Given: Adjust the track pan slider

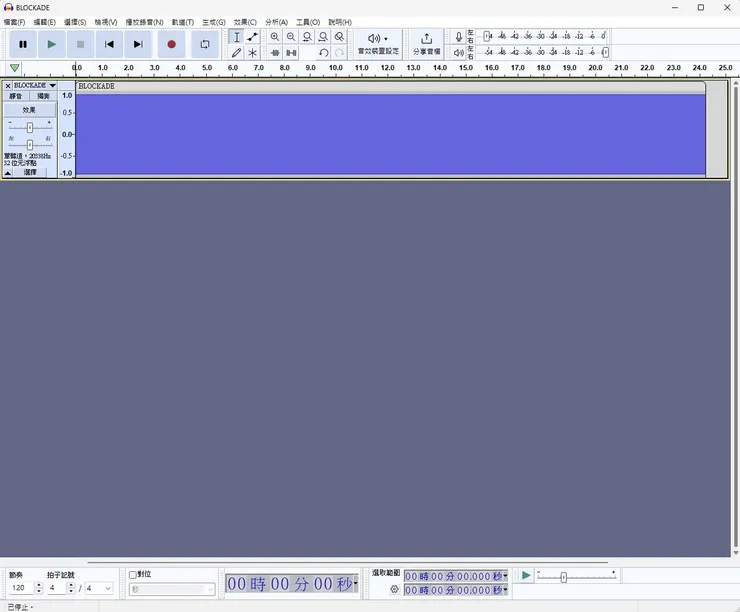Looking at the screenshot, I should (x=30, y=144).
